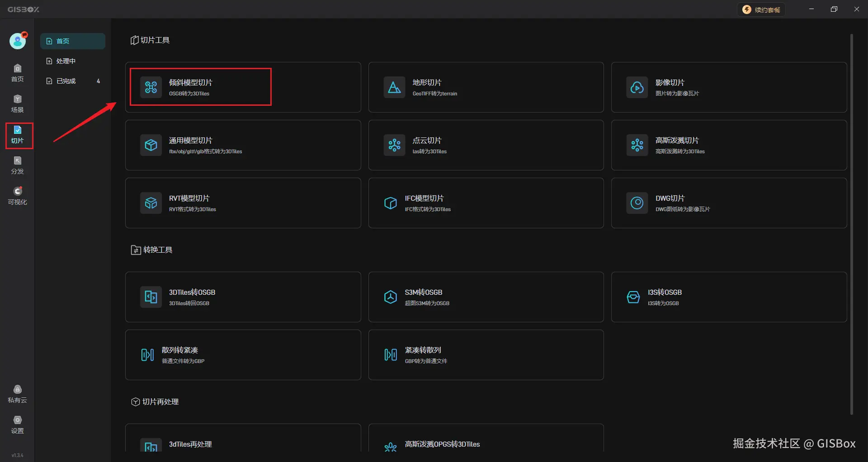Open the 高斯泼溅切片 card title
This screenshot has height=462, width=868.
[677, 140]
